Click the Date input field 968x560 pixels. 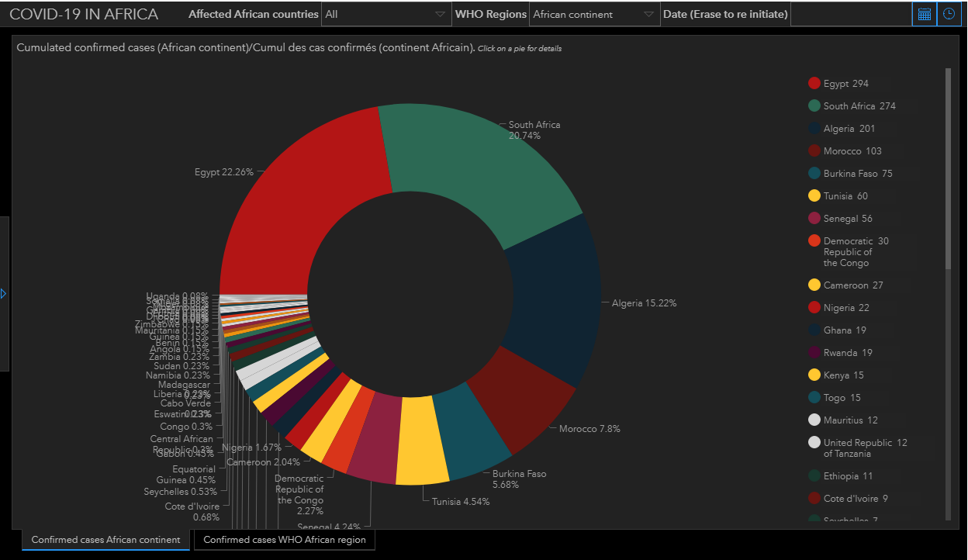coord(851,14)
